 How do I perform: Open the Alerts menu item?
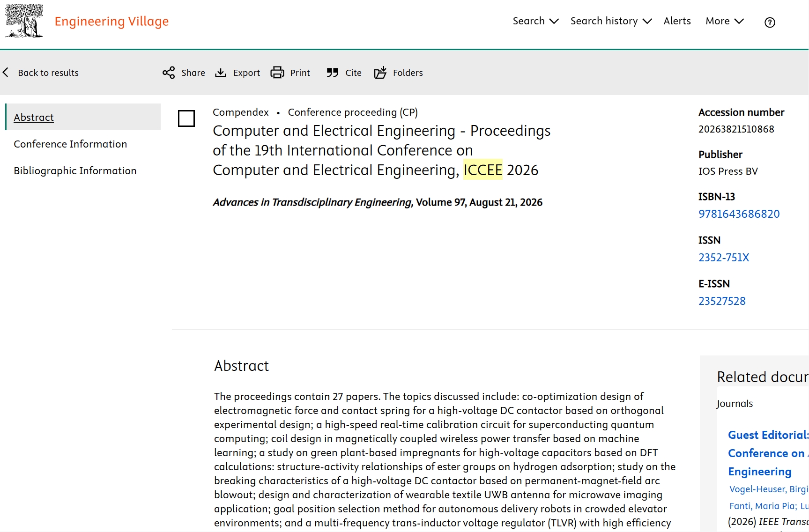[x=677, y=21]
